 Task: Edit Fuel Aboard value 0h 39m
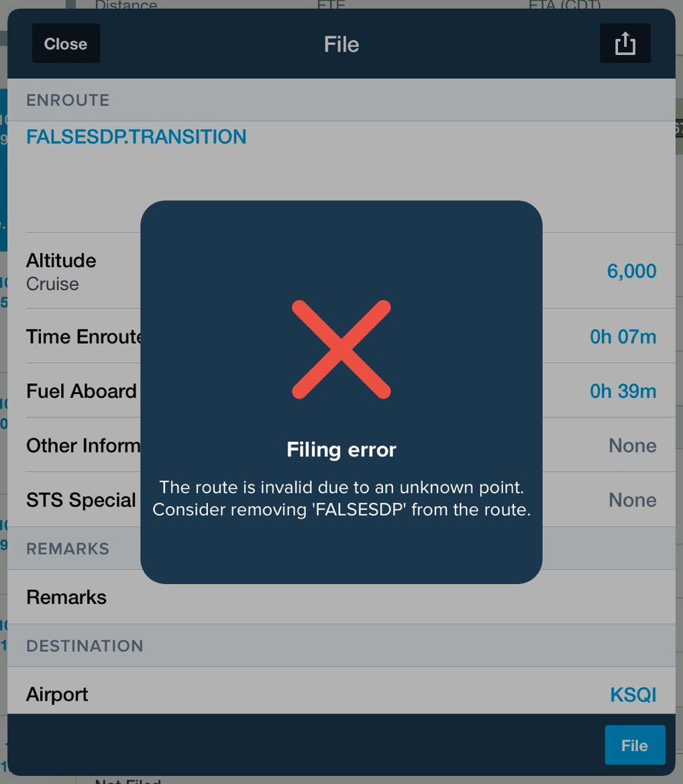(x=623, y=391)
